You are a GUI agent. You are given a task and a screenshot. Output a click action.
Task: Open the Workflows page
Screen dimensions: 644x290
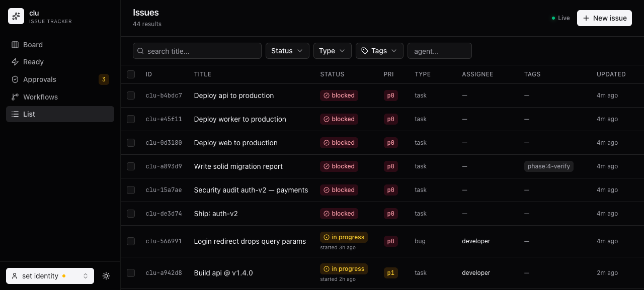[x=60, y=97]
